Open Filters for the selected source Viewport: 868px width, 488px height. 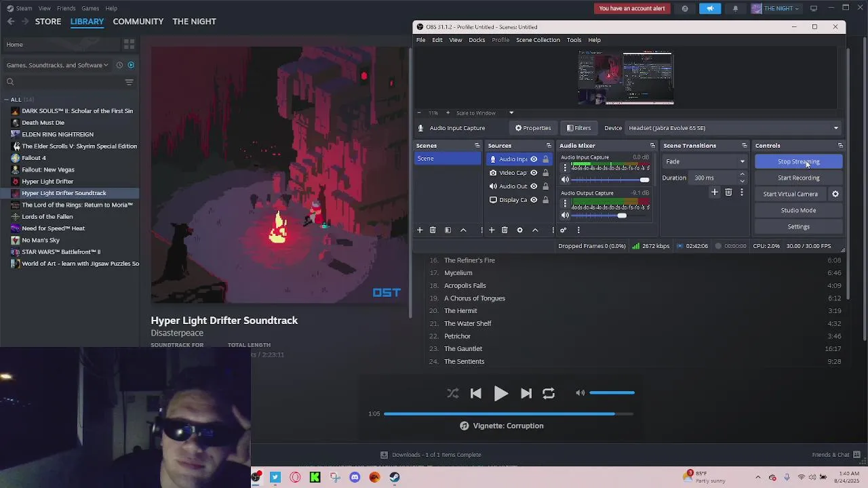coord(578,128)
